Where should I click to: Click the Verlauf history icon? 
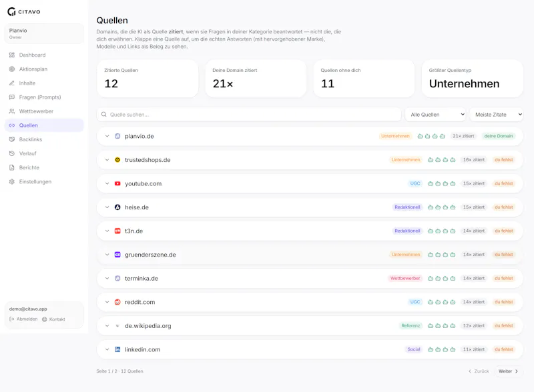12,153
